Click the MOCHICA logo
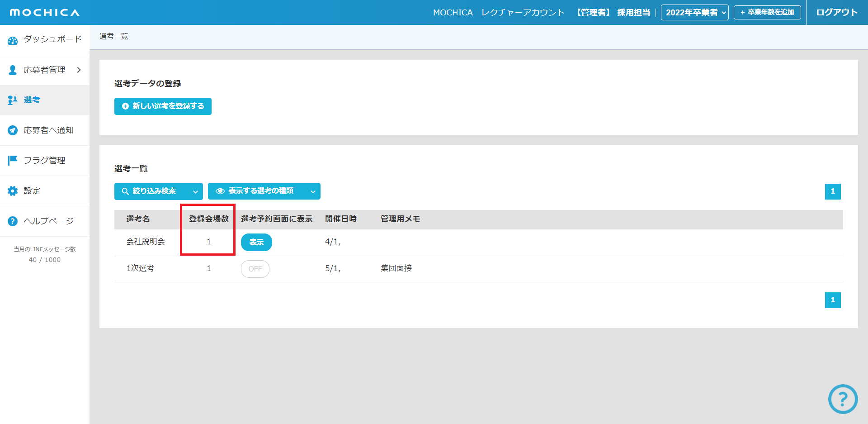The height and width of the screenshot is (424, 868). (44, 13)
